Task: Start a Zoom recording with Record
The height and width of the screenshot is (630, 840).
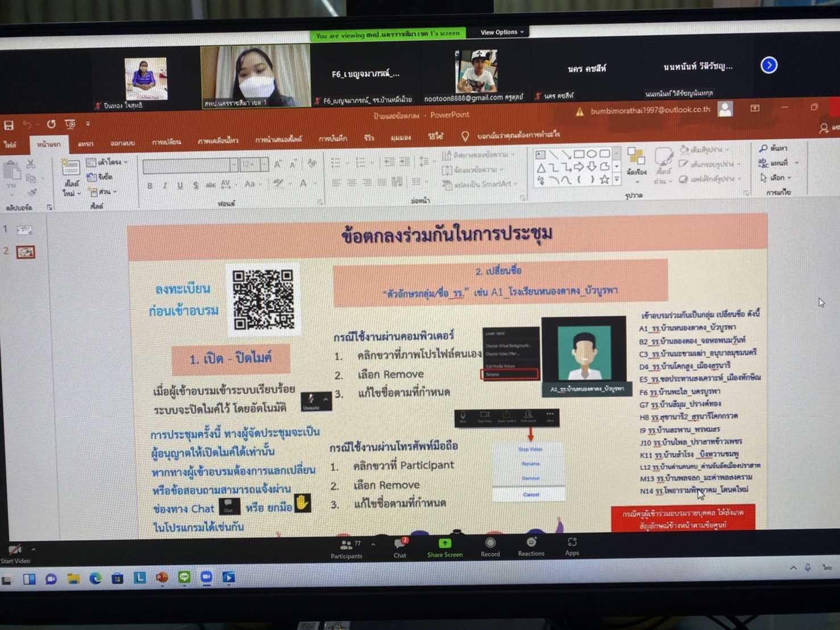Action: (490, 544)
